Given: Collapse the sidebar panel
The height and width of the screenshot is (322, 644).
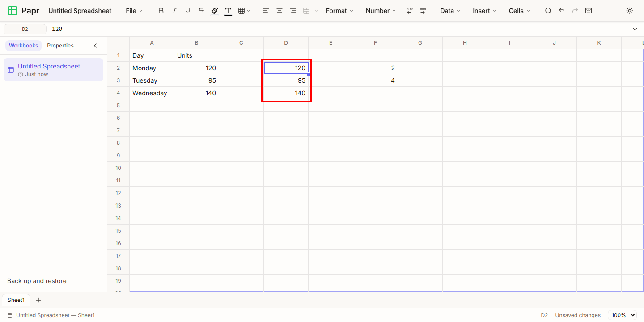Looking at the screenshot, I should (95, 46).
